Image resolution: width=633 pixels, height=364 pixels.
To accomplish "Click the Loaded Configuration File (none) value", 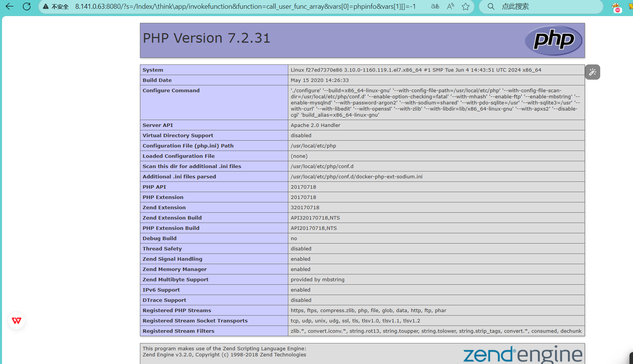I will 299,156.
